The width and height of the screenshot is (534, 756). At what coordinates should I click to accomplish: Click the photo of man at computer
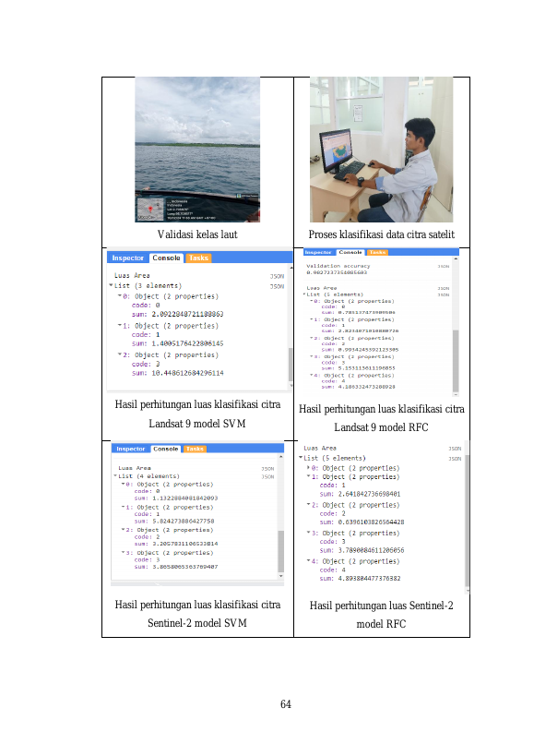pyautogui.click(x=381, y=150)
